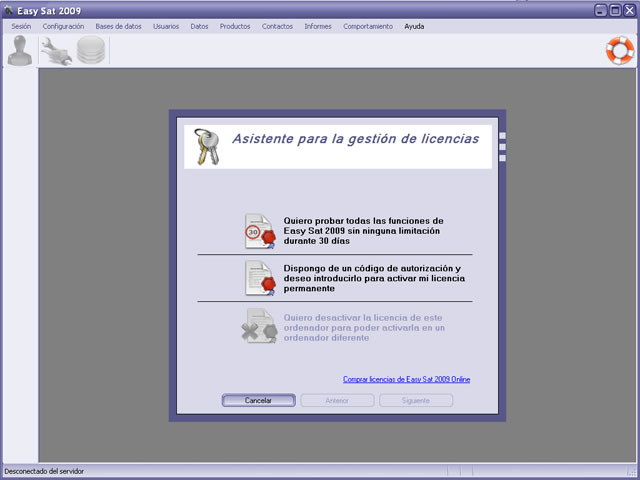The image size is (640, 480).
Task: Open Comprar licencias de Easy Sat 2009 Online link
Action: pos(407,379)
